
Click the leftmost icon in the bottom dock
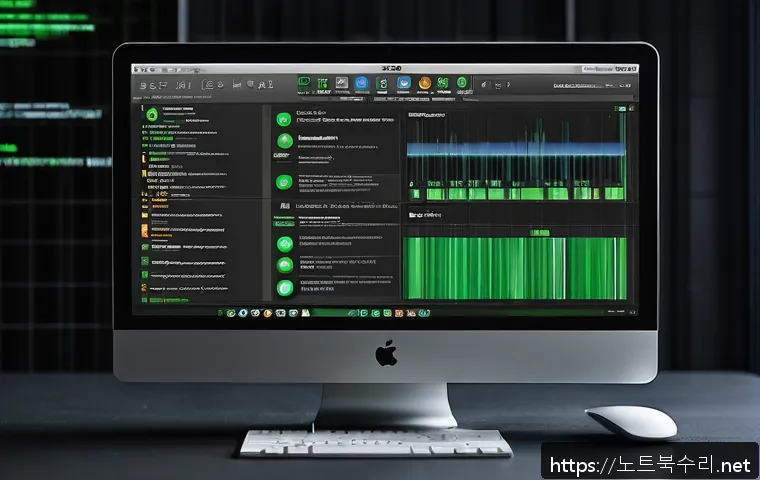[219, 313]
